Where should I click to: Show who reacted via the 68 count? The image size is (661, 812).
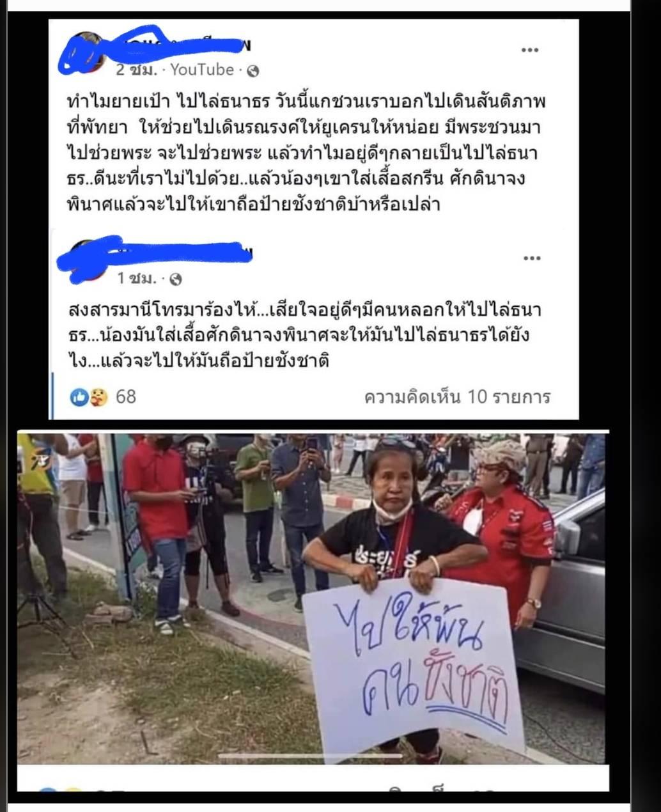pos(126,397)
